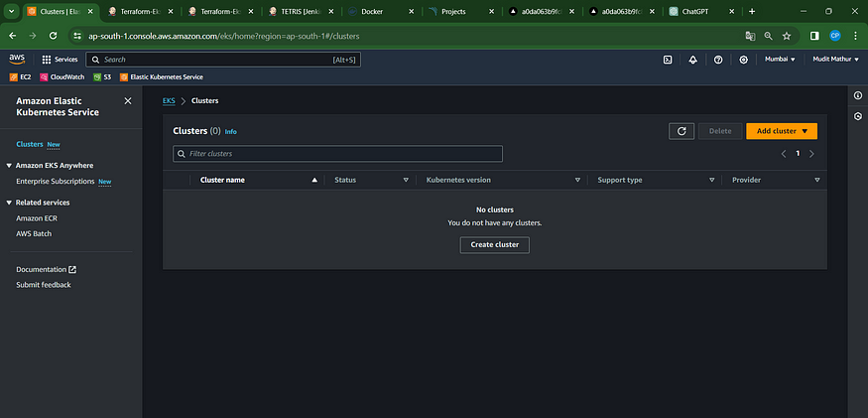The width and height of the screenshot is (868, 418).
Task: Open the S3 bookmark shortcut
Action: coord(102,77)
